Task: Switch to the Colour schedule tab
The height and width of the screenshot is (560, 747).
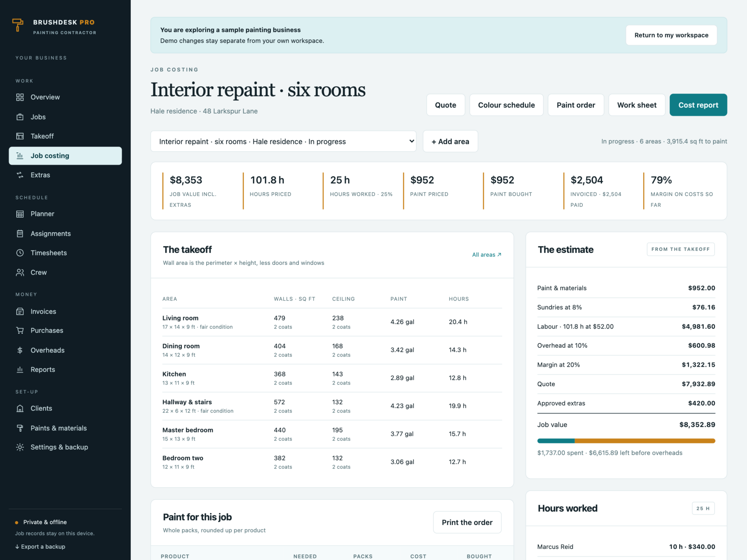Action: coord(506,105)
